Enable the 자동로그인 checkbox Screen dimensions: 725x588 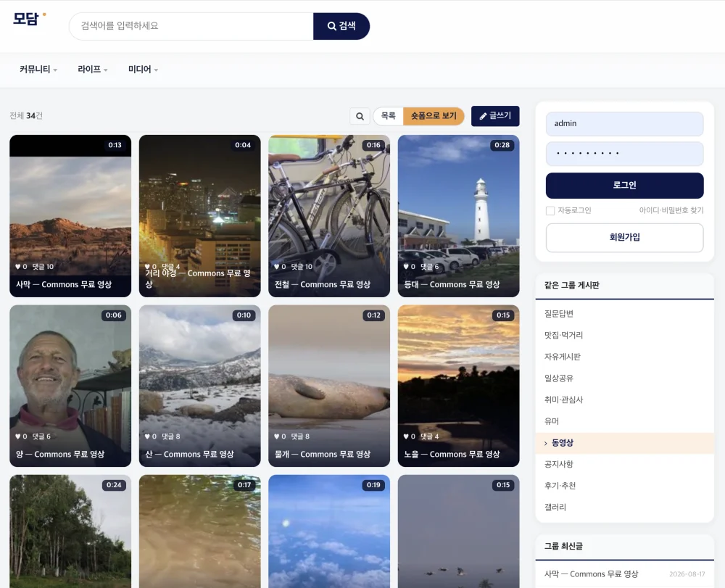pyautogui.click(x=550, y=211)
